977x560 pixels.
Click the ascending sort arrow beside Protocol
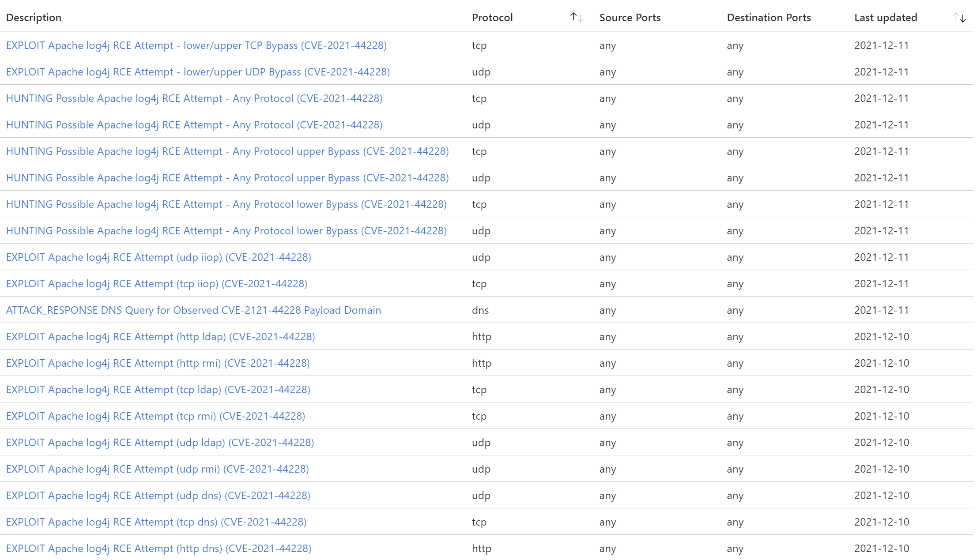pos(573,17)
